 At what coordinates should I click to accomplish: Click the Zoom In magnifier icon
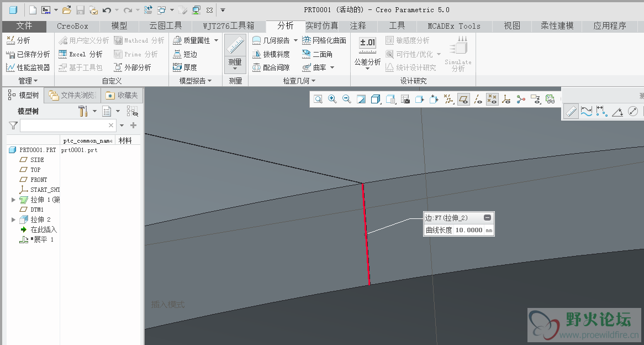click(x=332, y=99)
